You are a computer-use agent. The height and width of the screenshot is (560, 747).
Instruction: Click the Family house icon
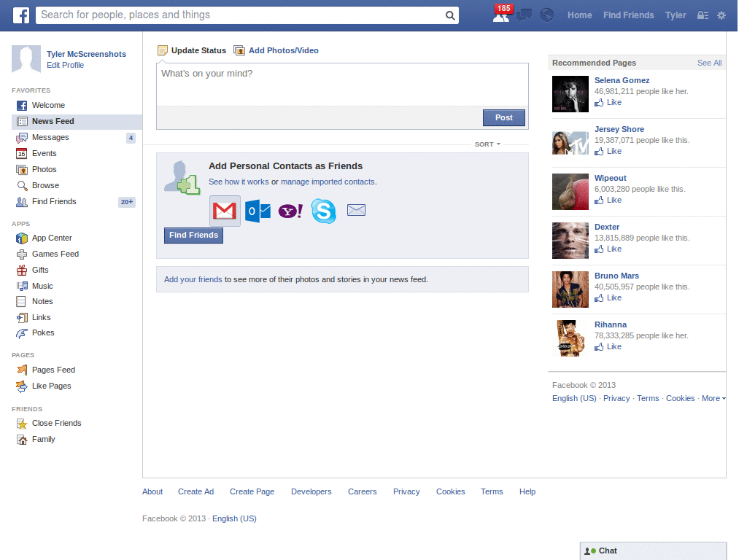(22, 440)
